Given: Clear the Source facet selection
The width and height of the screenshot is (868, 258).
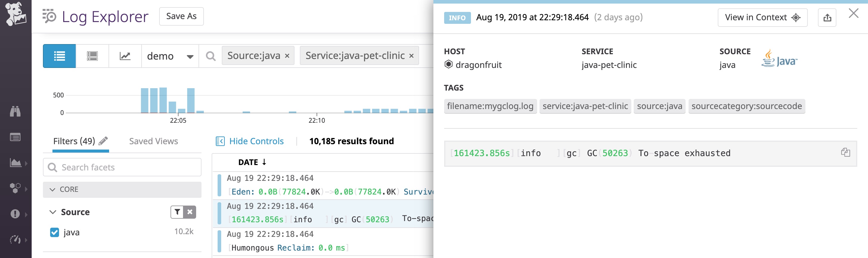Looking at the screenshot, I should coord(190,212).
